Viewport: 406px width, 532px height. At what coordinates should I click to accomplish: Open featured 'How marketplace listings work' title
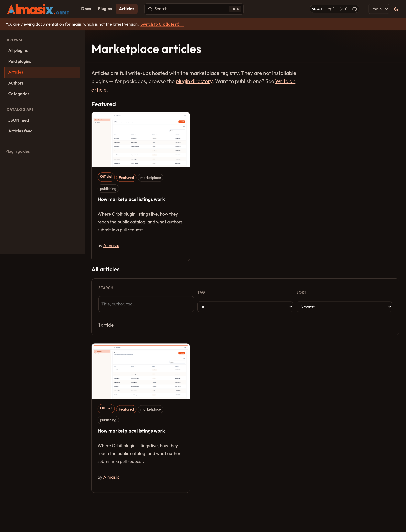coord(131,200)
